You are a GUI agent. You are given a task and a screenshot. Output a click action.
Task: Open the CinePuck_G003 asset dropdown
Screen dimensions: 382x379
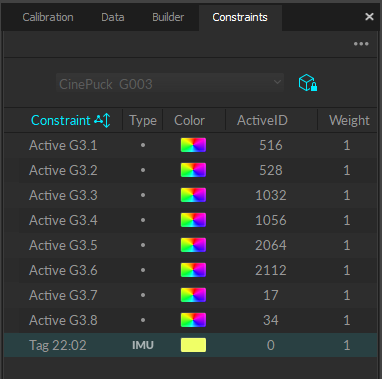pos(170,83)
